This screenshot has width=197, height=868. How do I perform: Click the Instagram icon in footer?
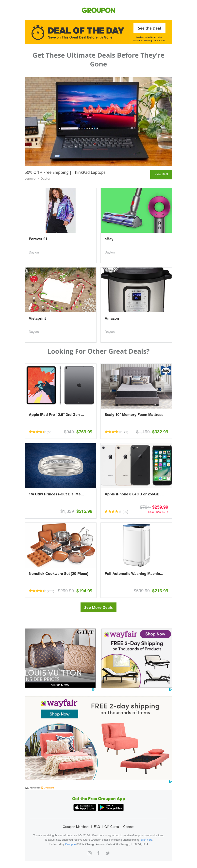pyautogui.click(x=89, y=853)
